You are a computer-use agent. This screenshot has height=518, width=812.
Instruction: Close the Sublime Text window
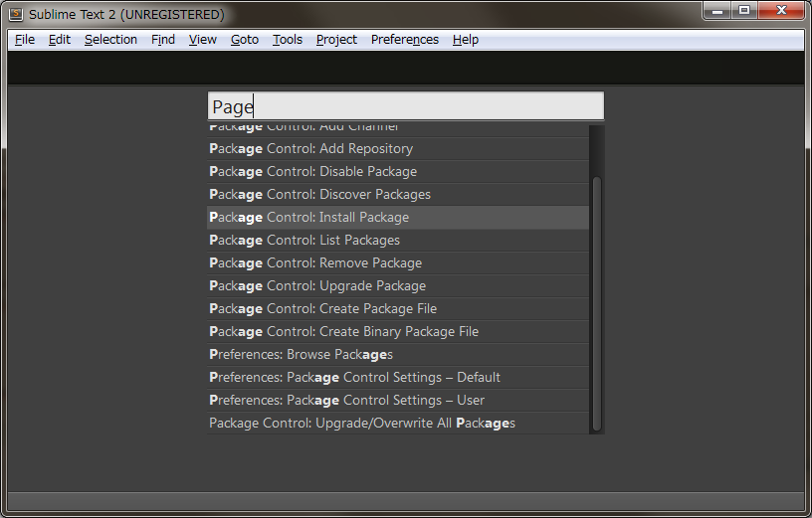782,10
